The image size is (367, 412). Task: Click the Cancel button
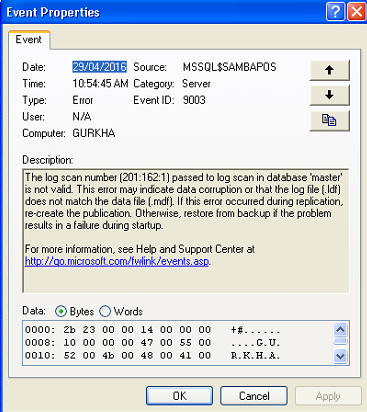254,396
